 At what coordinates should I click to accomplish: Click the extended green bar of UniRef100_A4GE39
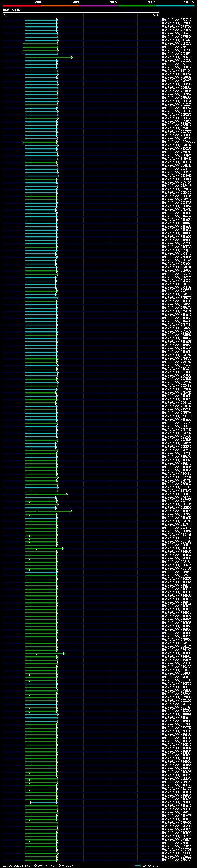[x=44, y=549]
